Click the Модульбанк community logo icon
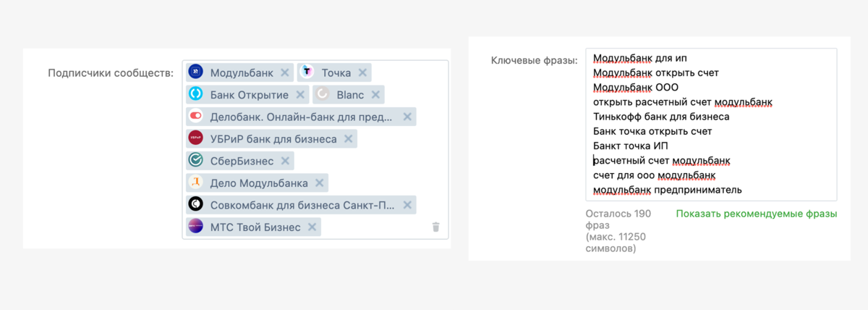This screenshot has height=310, width=868. [195, 72]
